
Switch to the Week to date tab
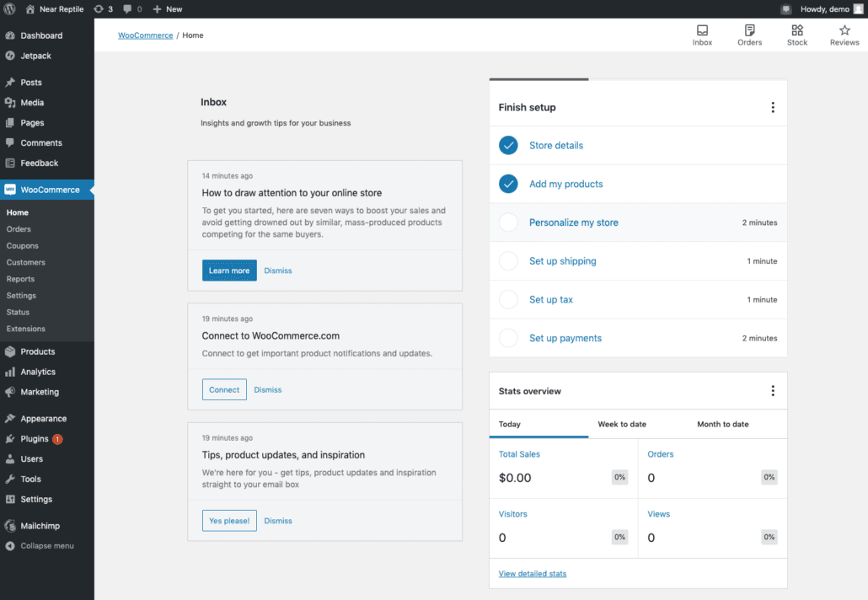click(622, 424)
